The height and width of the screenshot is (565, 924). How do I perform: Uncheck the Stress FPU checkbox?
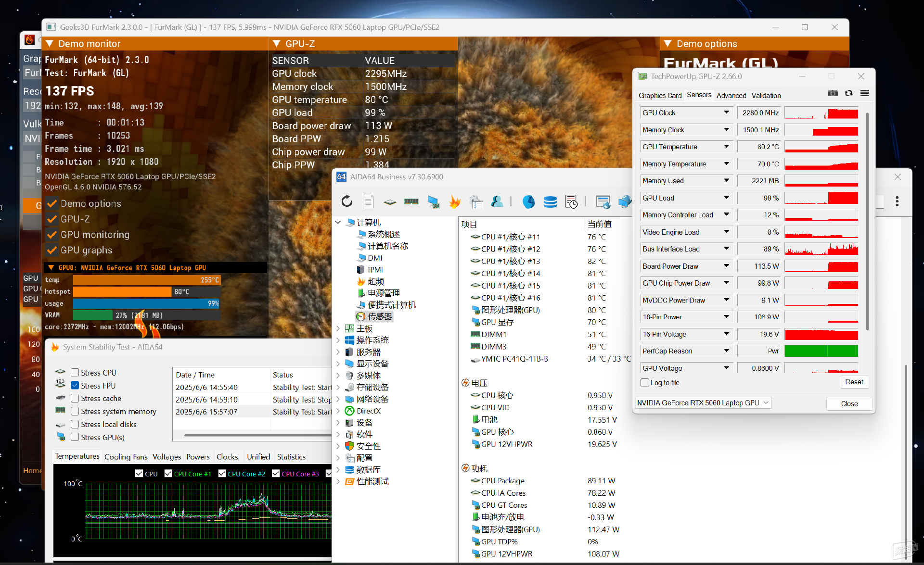pyautogui.click(x=75, y=386)
